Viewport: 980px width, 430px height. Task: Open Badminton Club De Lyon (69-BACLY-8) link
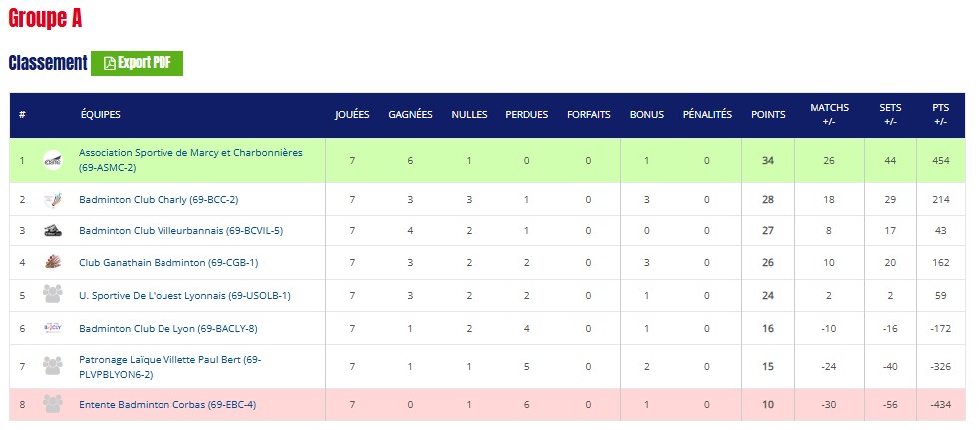pyautogui.click(x=165, y=328)
